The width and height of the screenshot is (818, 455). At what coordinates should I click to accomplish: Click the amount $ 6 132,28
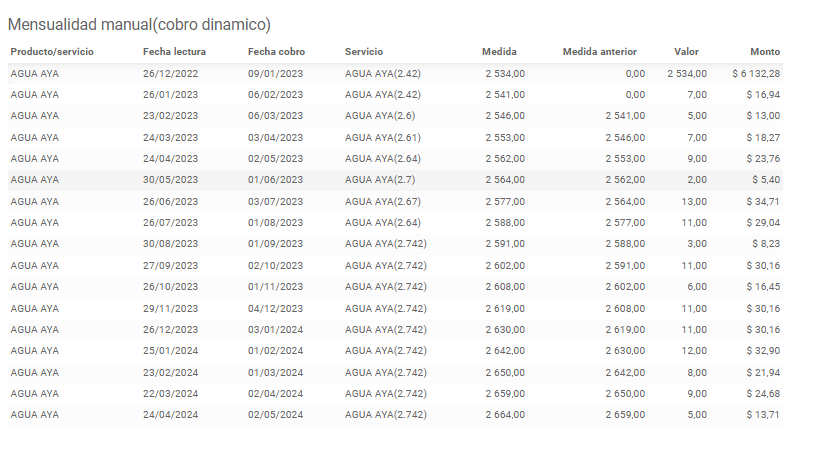pos(756,74)
